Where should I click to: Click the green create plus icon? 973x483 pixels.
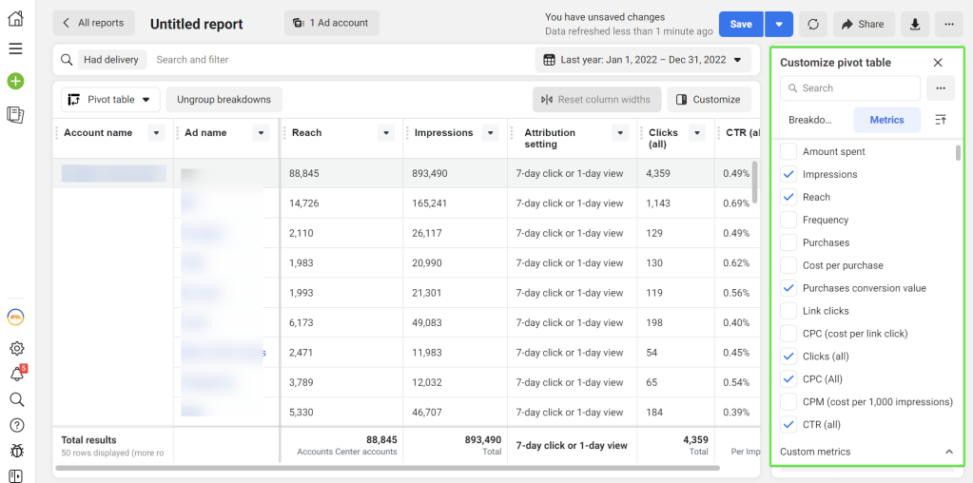click(x=15, y=81)
